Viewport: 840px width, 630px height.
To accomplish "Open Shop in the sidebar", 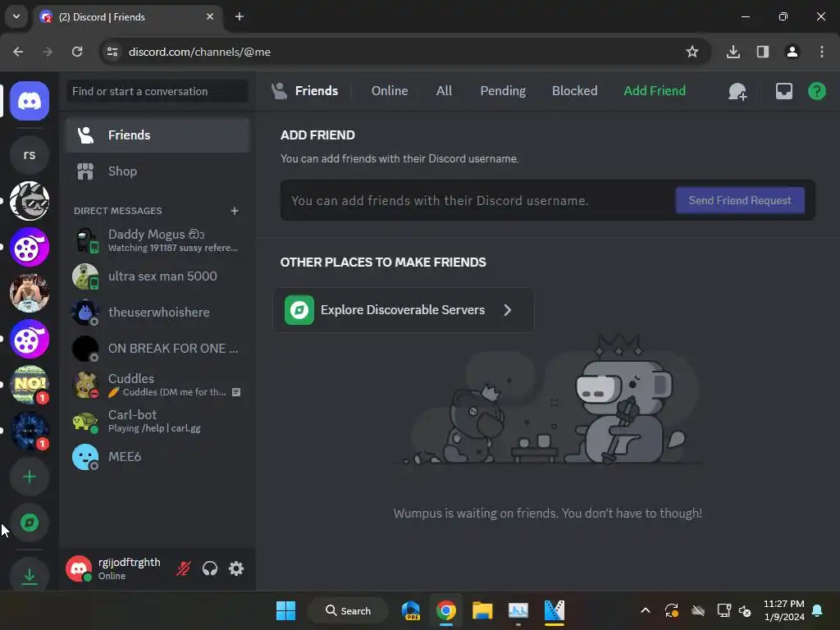I will tap(157, 171).
